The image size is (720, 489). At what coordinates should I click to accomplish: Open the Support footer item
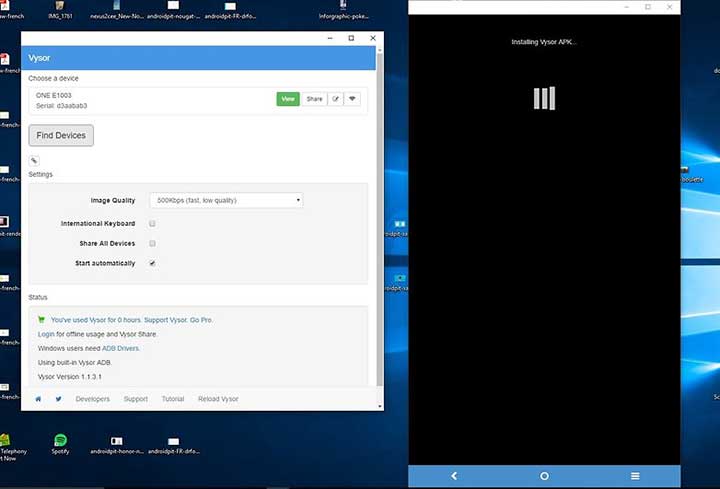[136, 399]
